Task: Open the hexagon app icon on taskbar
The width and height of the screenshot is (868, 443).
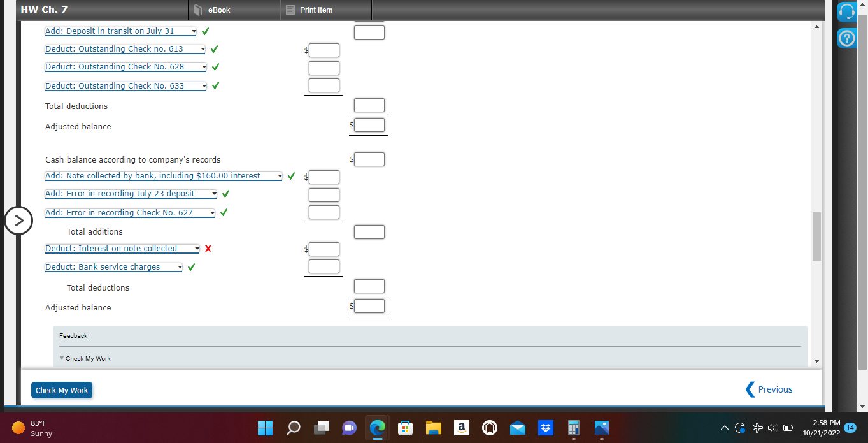Action: (490, 428)
